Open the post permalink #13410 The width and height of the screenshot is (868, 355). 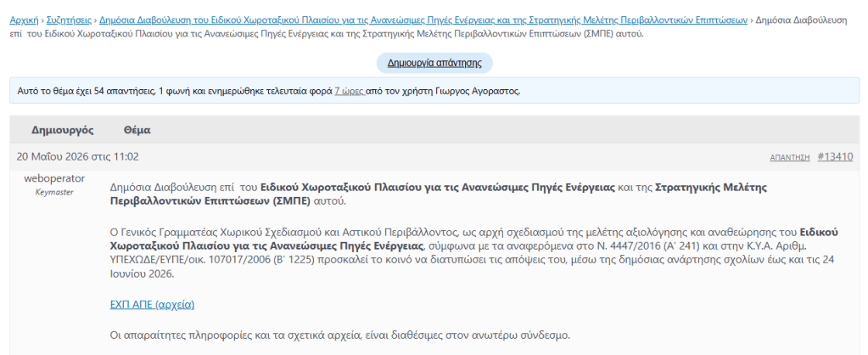click(x=835, y=157)
